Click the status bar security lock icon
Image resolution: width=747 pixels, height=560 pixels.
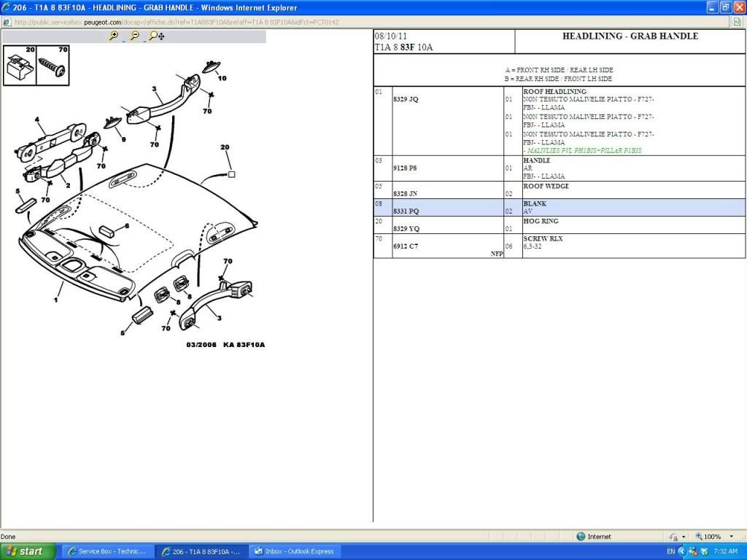673,537
